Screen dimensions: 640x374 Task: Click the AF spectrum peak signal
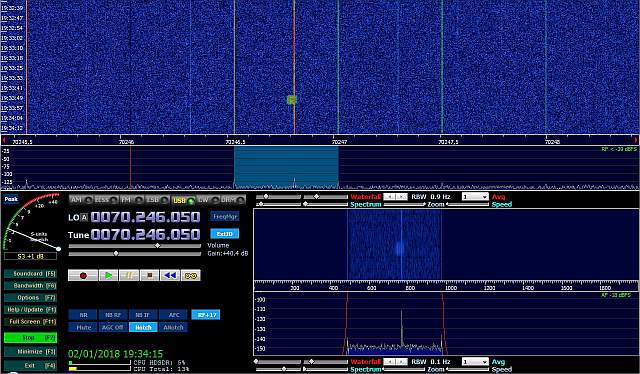point(401,329)
